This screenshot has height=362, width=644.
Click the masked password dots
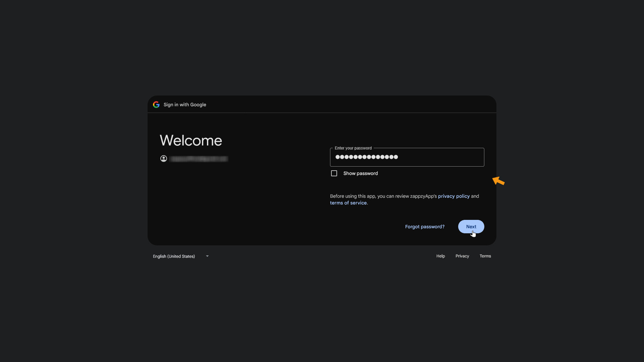[367, 157]
